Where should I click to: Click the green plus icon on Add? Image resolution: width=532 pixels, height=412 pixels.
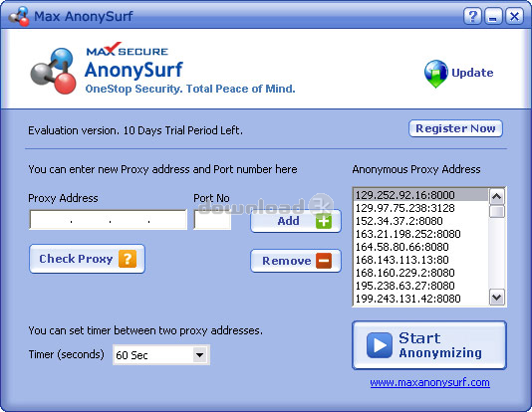pyautogui.click(x=324, y=221)
